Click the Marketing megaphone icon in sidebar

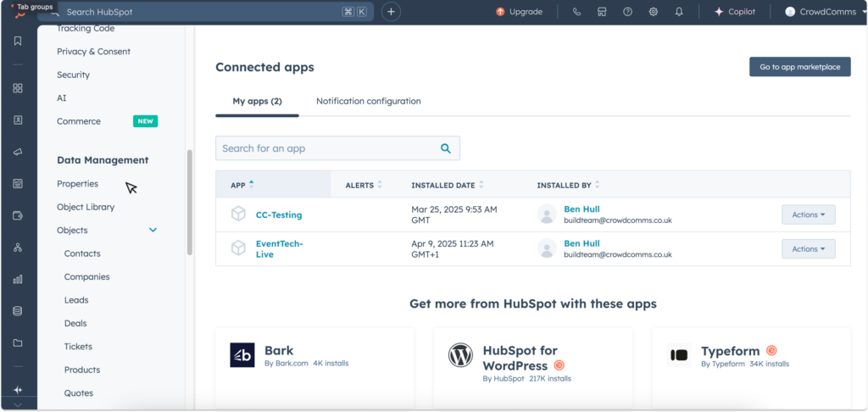click(x=18, y=152)
